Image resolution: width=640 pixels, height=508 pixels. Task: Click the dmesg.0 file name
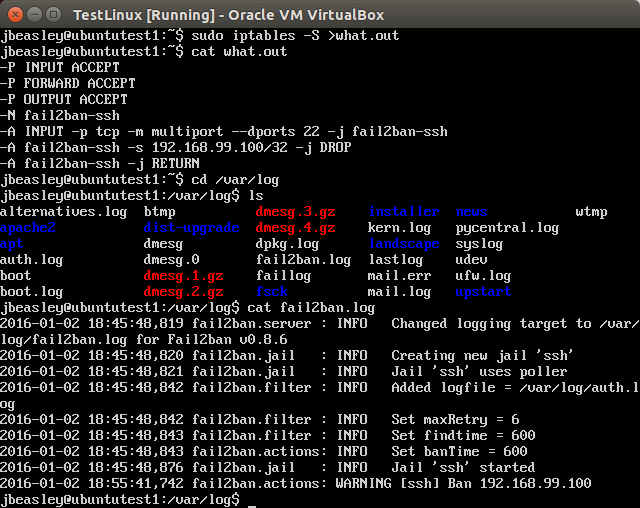tap(172, 260)
